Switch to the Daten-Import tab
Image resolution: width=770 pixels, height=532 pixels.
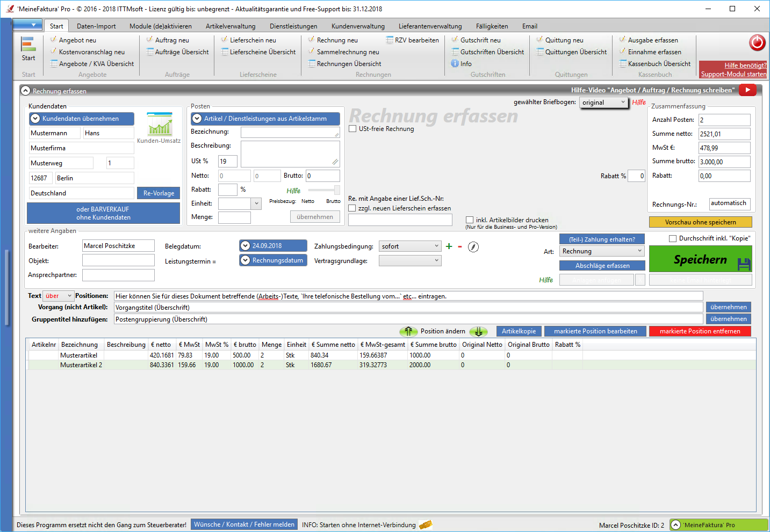96,26
